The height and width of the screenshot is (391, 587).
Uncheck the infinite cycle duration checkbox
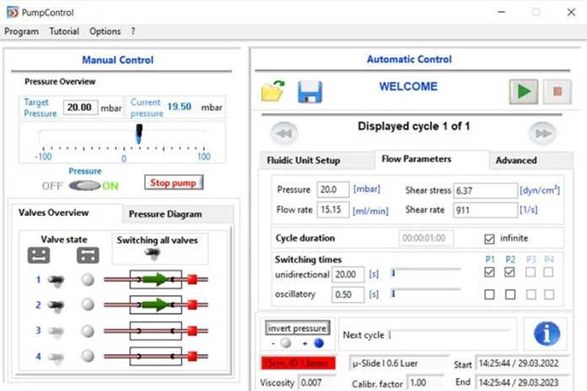click(489, 239)
